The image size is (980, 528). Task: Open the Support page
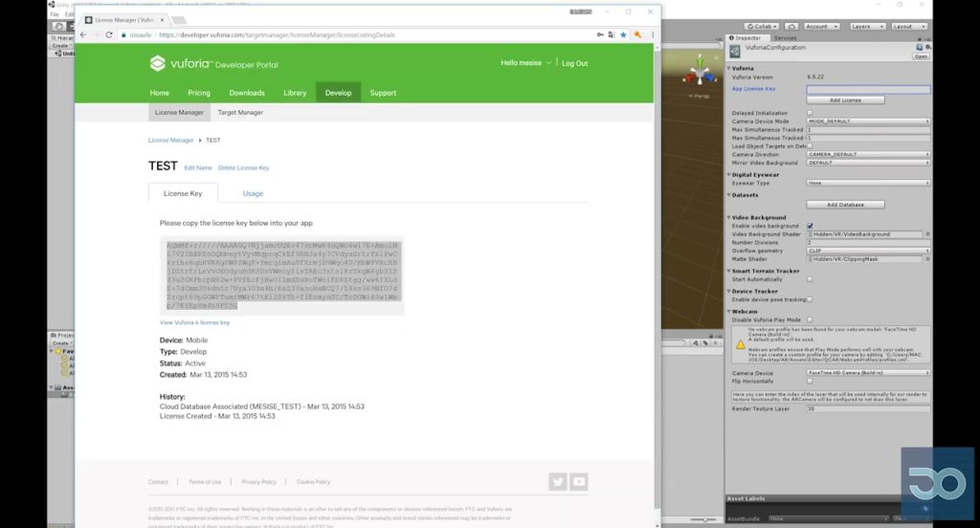(x=383, y=93)
